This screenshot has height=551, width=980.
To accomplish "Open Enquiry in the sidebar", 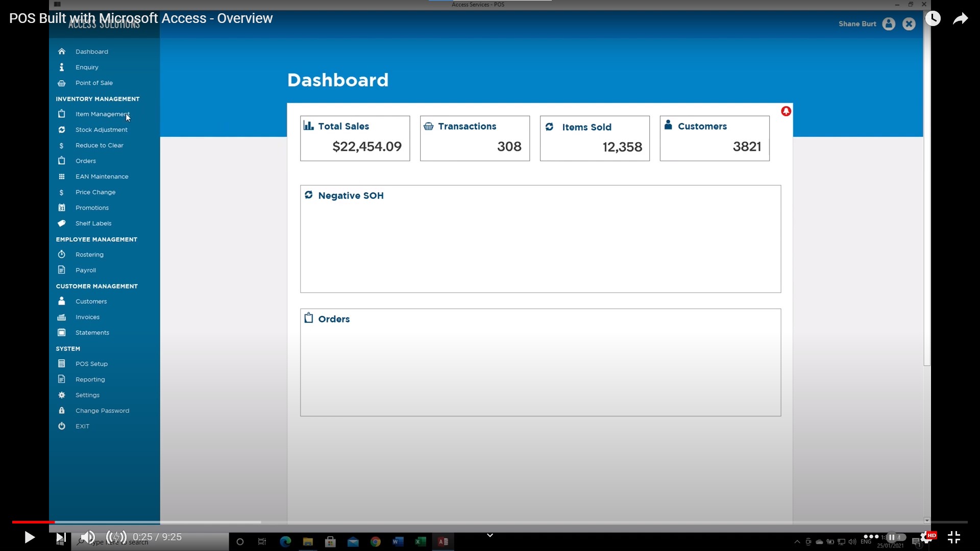I will tap(87, 67).
